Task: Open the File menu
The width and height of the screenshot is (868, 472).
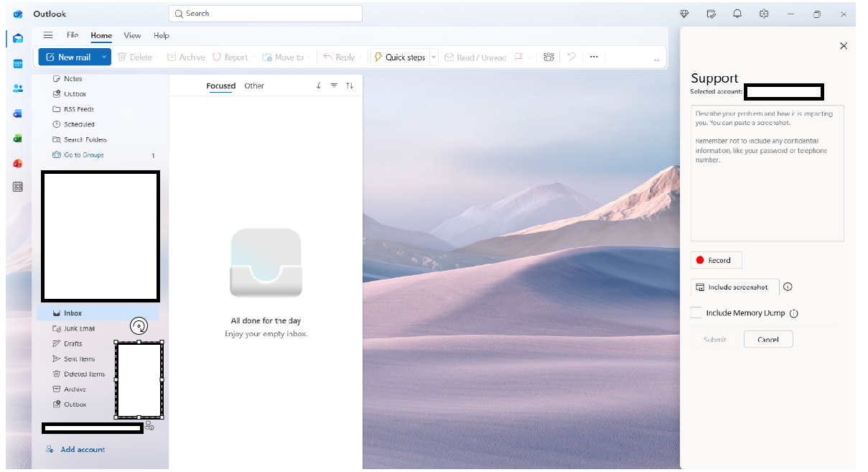Action: [x=73, y=35]
